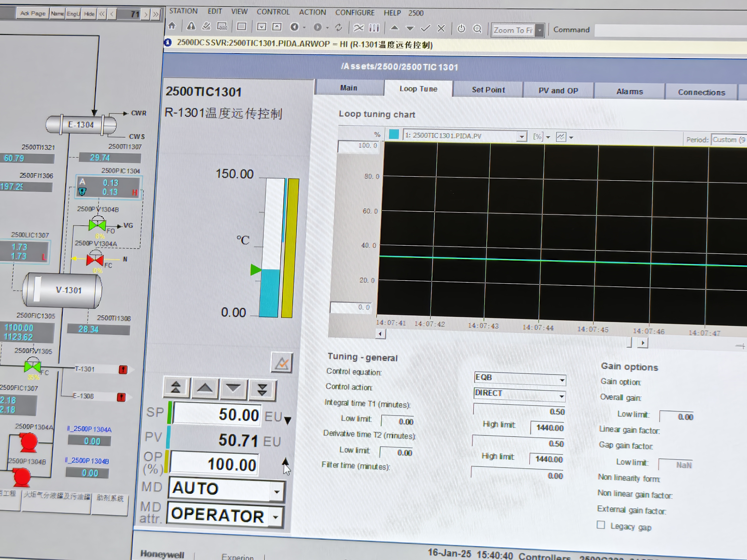
Task: Switch to the Set Point tab
Action: (488, 90)
